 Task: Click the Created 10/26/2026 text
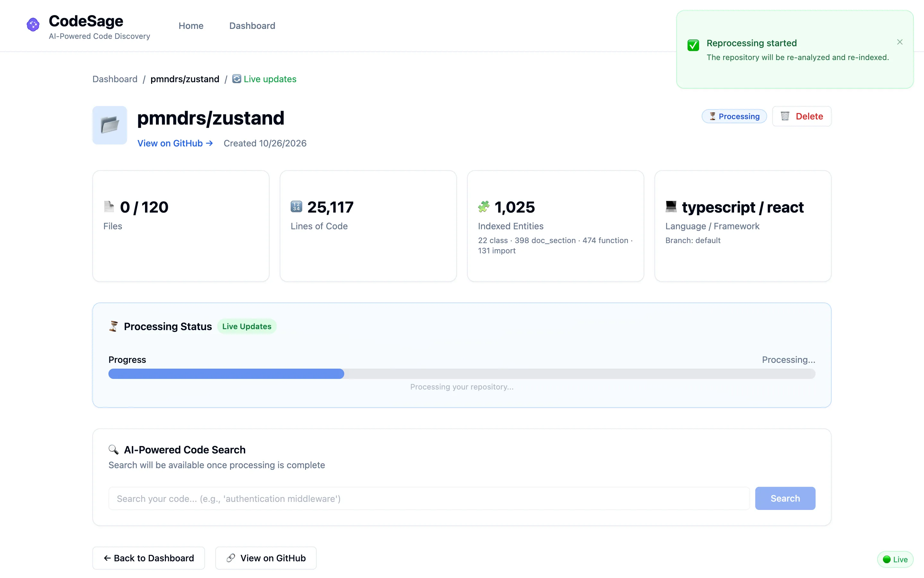265,143
